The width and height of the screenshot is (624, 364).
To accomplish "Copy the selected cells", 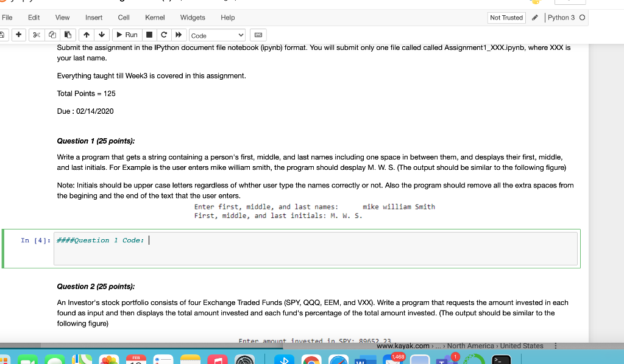I will click(x=52, y=35).
